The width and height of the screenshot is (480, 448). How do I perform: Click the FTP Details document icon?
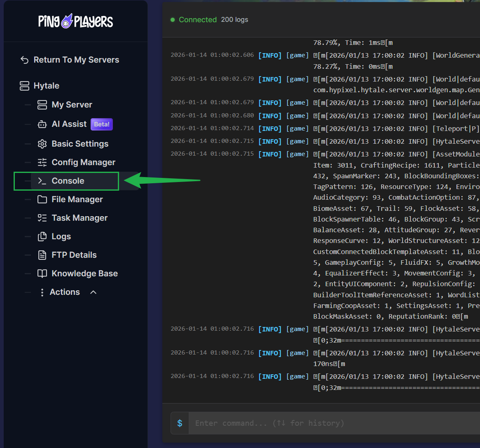(42, 255)
